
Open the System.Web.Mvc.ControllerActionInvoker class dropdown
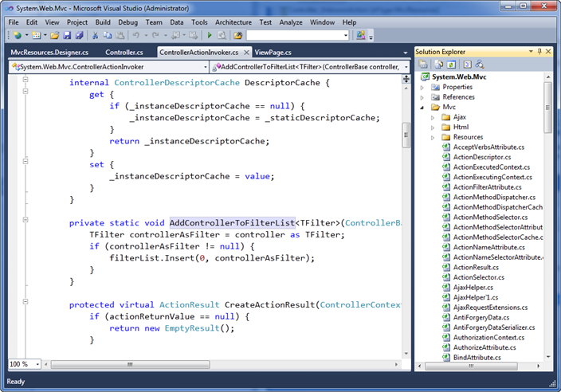click(x=206, y=67)
